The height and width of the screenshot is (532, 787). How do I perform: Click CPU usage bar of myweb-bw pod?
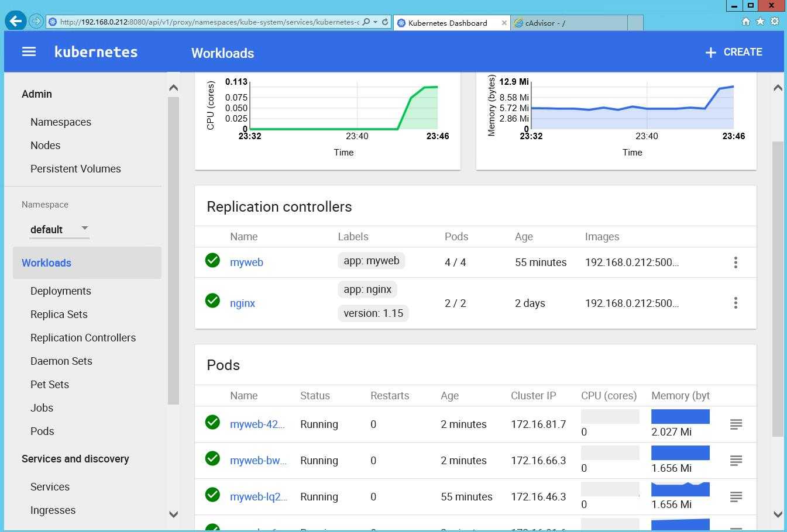click(610, 452)
